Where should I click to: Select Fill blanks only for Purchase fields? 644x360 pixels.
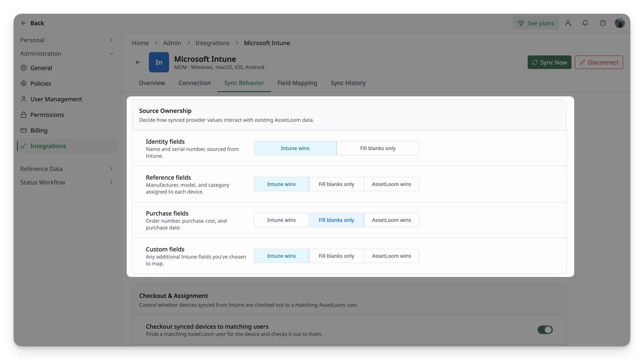336,220
